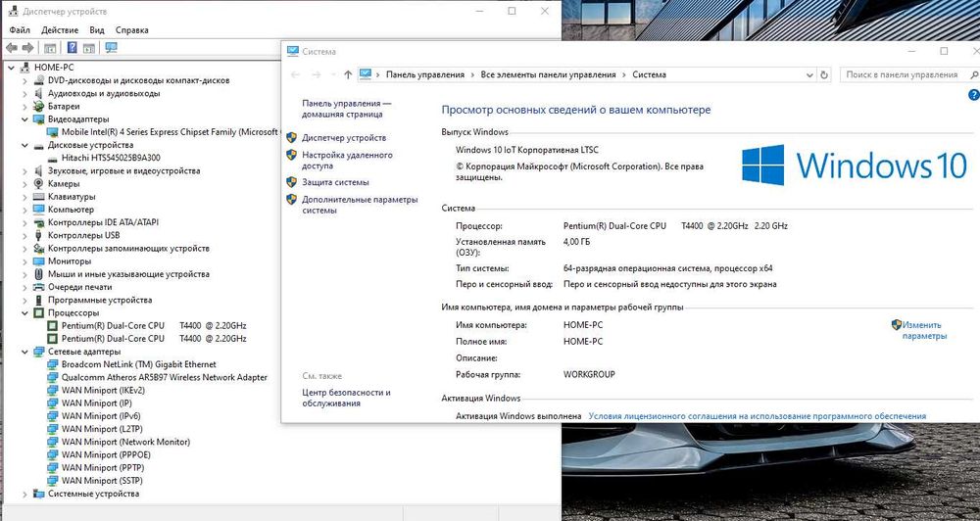This screenshot has width=980, height=521.
Task: Click Изменить параметры link
Action: click(x=924, y=330)
